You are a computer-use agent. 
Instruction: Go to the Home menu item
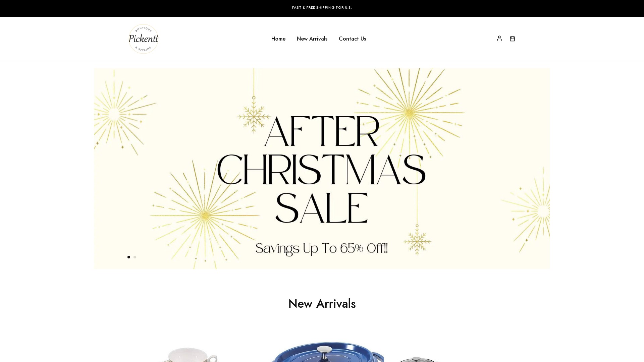click(278, 39)
